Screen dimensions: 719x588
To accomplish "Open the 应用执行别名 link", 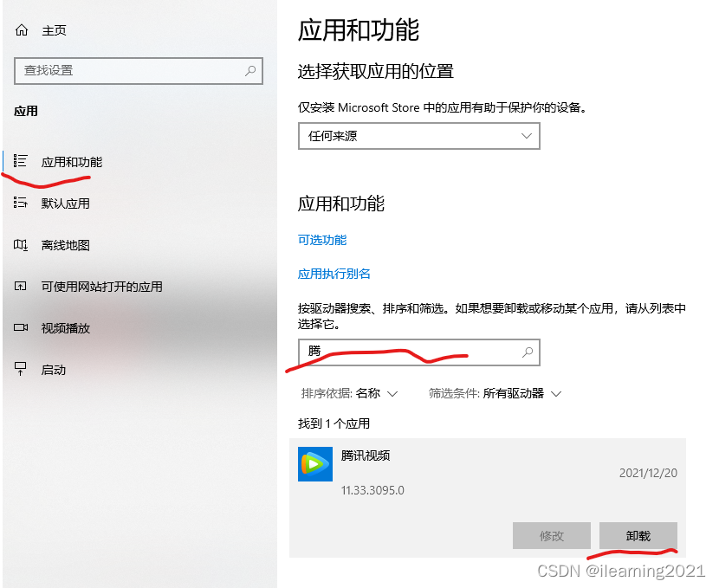I will [x=334, y=274].
